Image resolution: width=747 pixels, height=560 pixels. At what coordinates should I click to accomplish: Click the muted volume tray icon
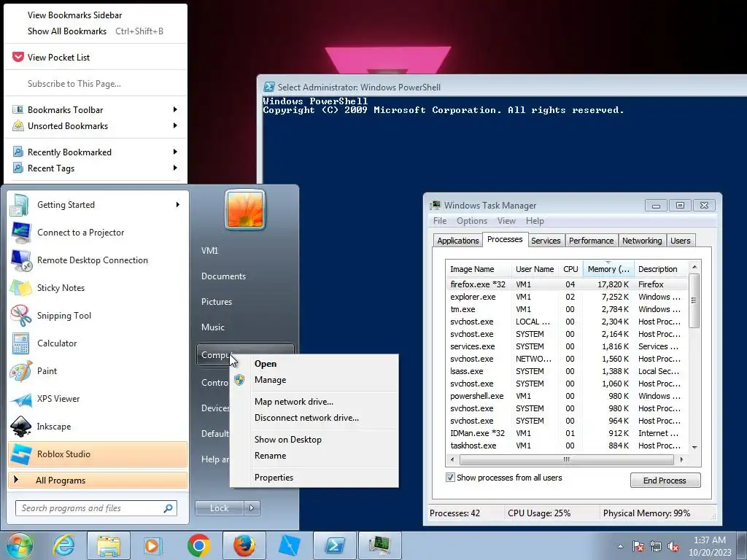[x=673, y=547]
